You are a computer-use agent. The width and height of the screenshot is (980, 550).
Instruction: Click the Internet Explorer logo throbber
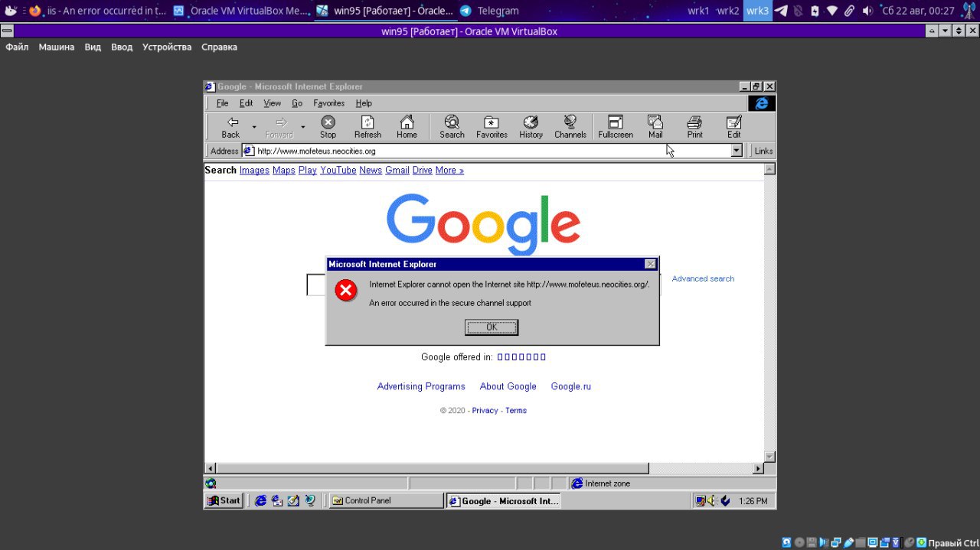tap(762, 103)
